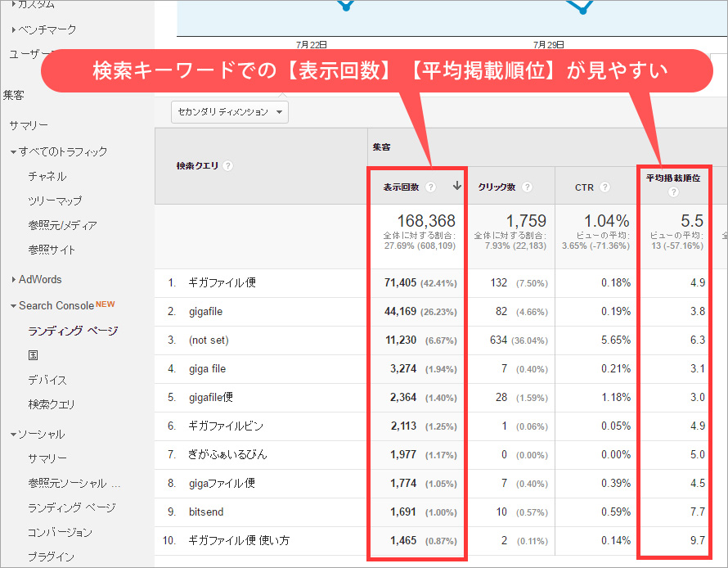
Task: Click 集客 heading in sidebar
Action: click(x=13, y=96)
